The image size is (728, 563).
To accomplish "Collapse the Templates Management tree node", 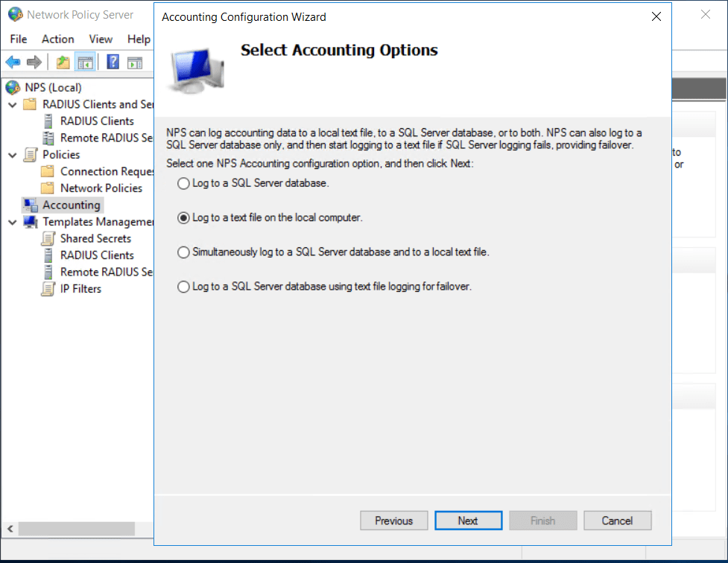I will (x=13, y=222).
